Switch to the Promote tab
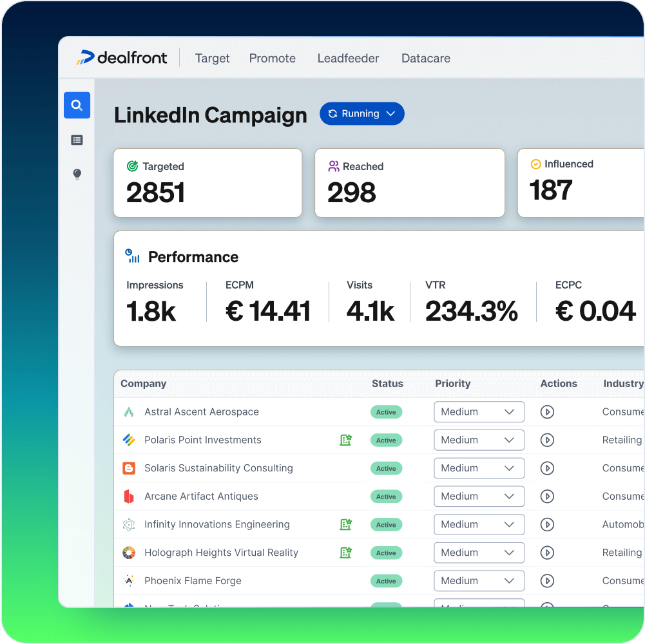The width and height of the screenshot is (645, 644). click(273, 59)
